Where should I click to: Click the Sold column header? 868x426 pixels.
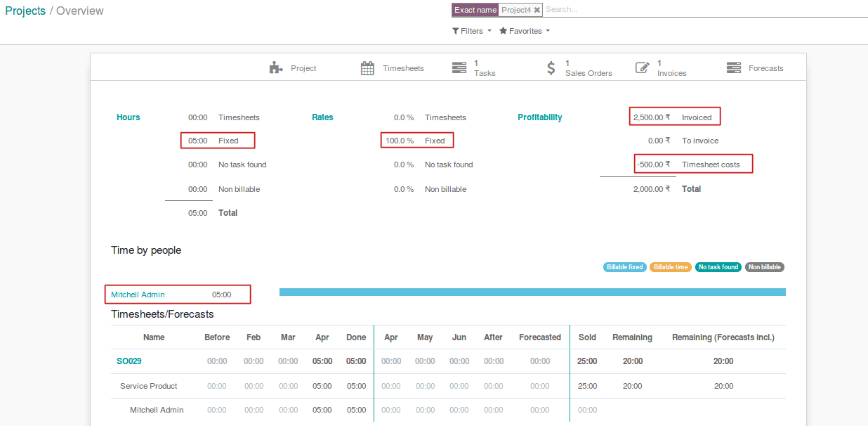(588, 337)
